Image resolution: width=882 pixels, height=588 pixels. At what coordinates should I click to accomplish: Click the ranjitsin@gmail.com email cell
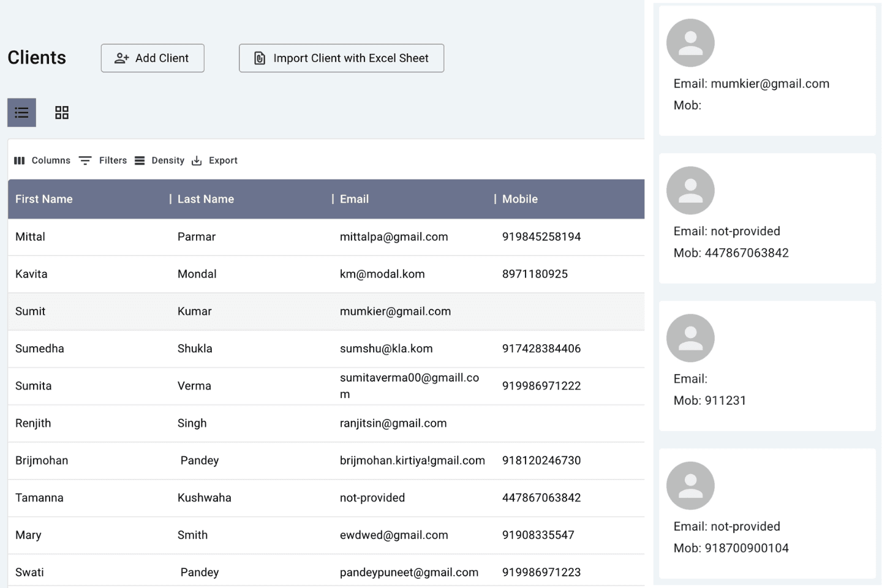(393, 424)
